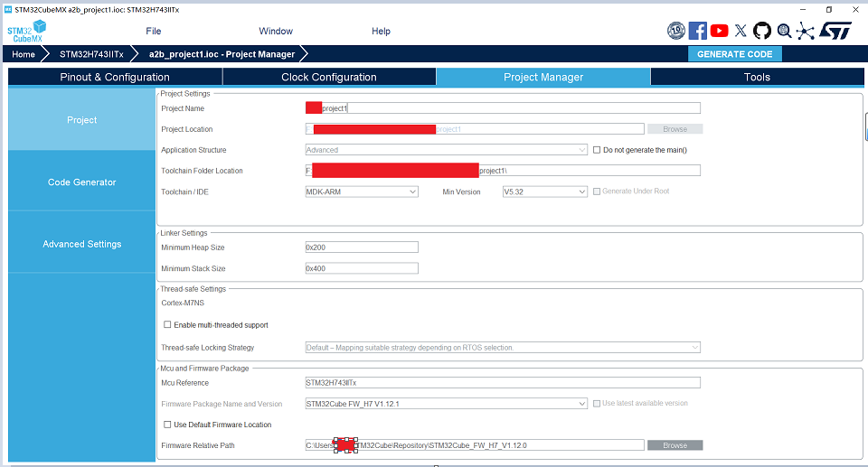Image resolution: width=868 pixels, height=467 pixels.
Task: Open the Toolchain / IDE MDK-ARM dropdown
Action: coord(362,192)
